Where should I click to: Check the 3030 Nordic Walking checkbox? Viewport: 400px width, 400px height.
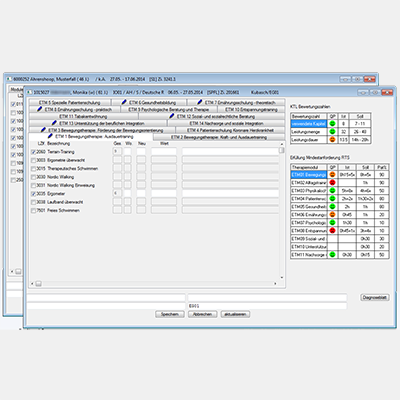pyautogui.click(x=33, y=177)
